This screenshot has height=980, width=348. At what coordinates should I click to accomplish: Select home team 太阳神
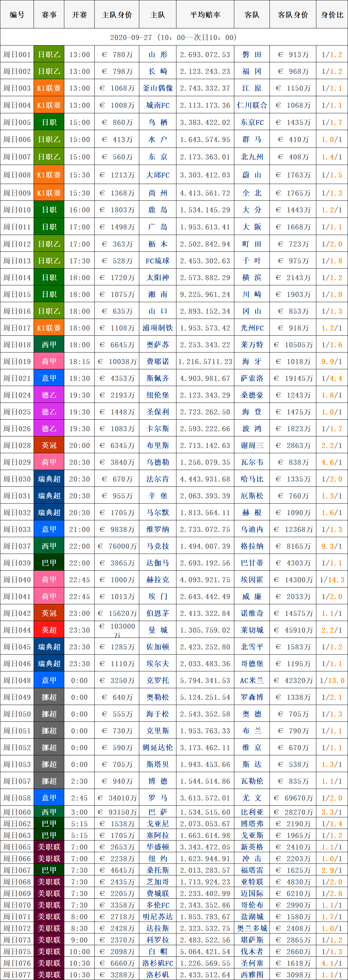point(158,277)
